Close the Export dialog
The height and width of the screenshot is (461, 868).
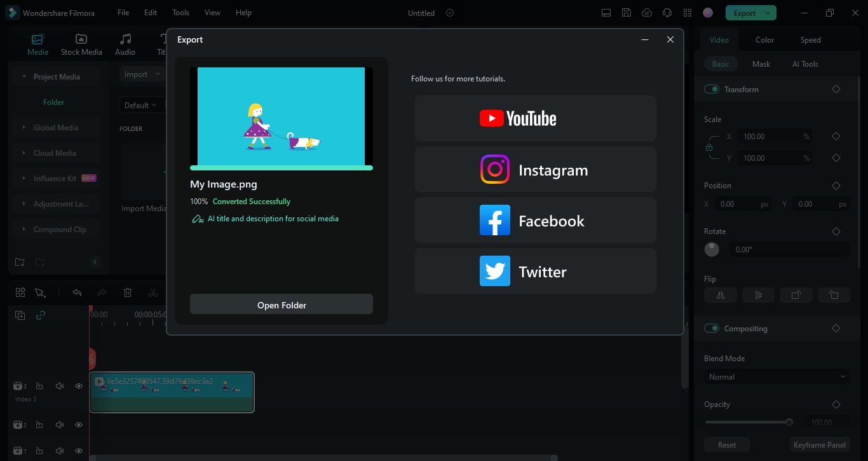(x=670, y=39)
